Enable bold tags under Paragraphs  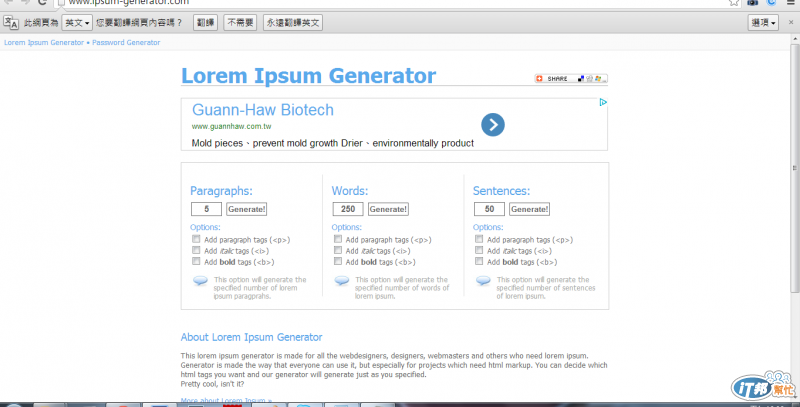(196, 261)
